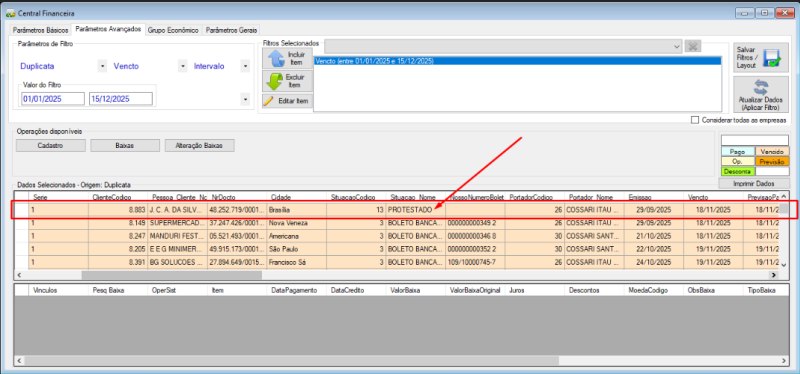Open the Grupo Econômico tab
Image resolution: width=800 pixels, height=374 pixels.
pos(173,30)
